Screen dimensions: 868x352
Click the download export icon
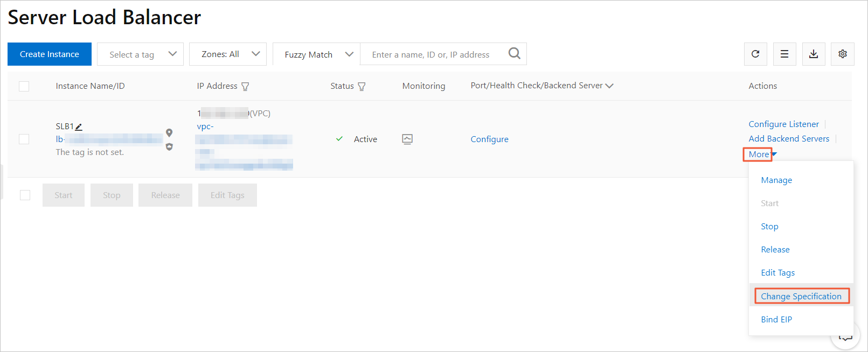(x=814, y=54)
